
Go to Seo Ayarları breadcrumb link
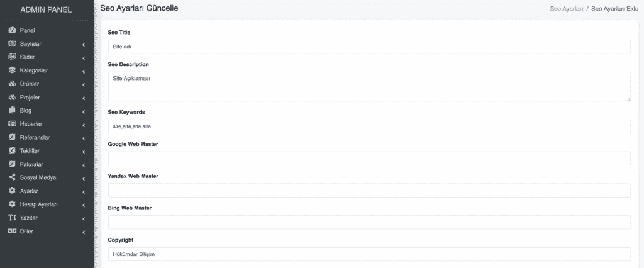coord(567,9)
